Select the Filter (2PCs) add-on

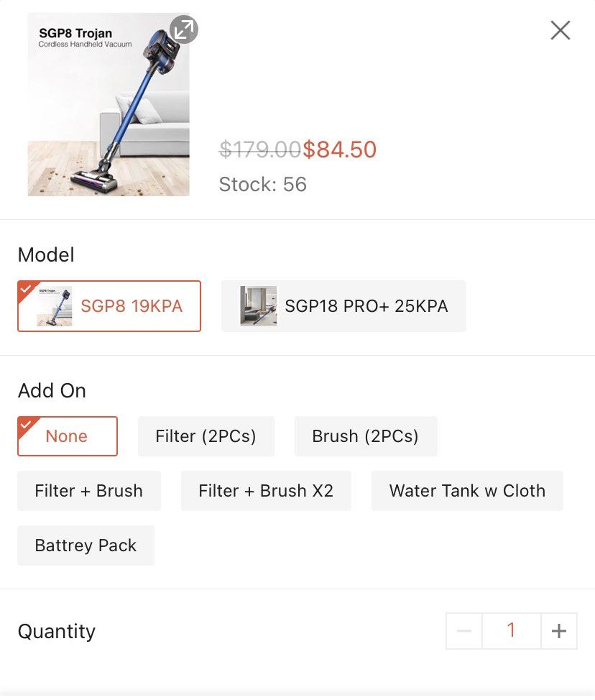point(206,436)
